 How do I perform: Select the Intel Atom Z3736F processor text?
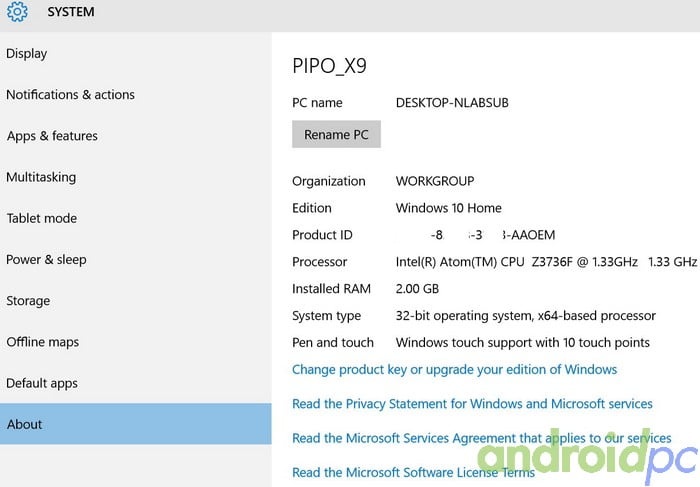546,262
